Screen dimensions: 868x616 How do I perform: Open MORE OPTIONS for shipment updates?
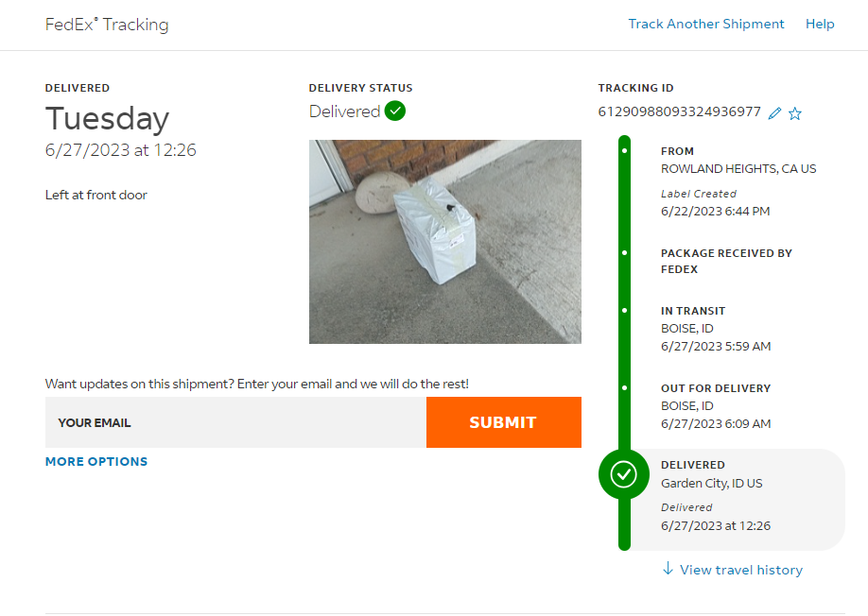pos(96,462)
